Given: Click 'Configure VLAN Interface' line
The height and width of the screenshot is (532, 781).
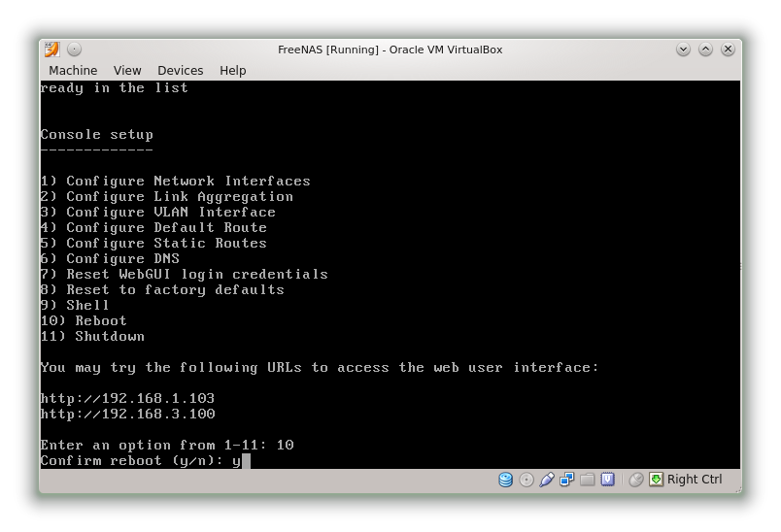Looking at the screenshot, I should (158, 212).
